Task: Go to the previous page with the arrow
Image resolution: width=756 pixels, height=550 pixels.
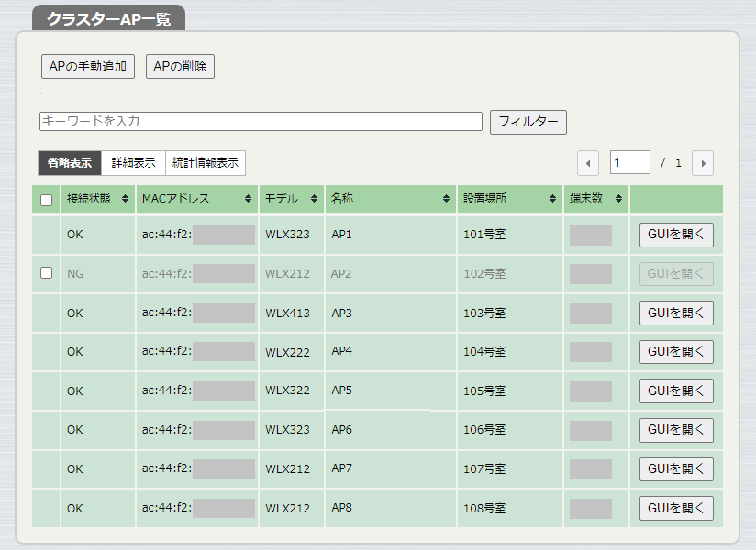Action: (588, 162)
